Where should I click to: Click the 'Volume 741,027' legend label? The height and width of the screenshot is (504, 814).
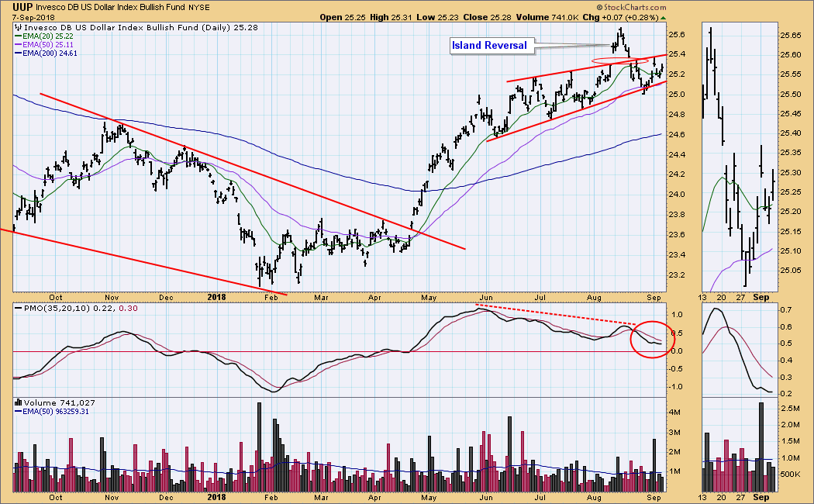[x=59, y=402]
